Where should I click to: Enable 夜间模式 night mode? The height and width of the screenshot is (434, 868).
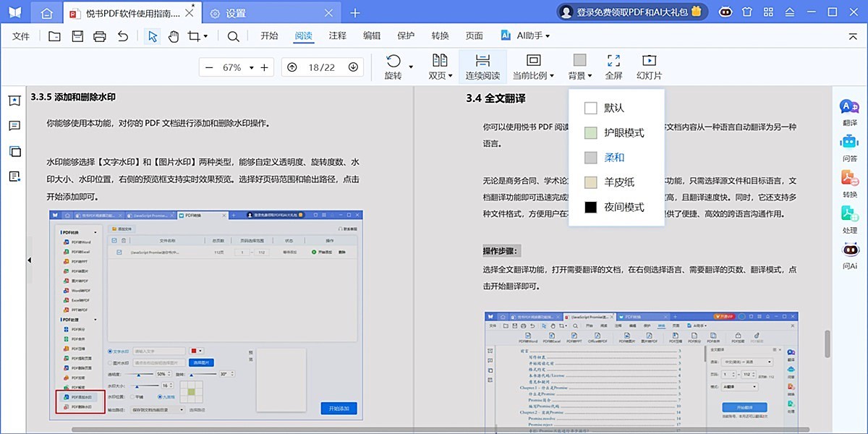(x=615, y=208)
